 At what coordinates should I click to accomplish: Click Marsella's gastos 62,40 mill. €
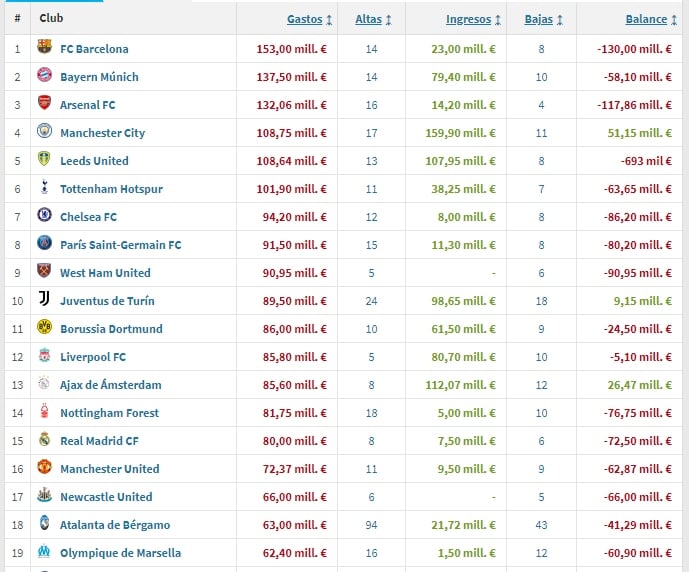click(295, 553)
